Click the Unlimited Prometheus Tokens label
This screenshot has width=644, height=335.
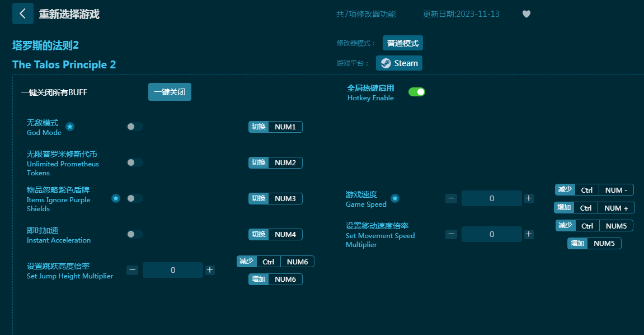click(x=63, y=163)
